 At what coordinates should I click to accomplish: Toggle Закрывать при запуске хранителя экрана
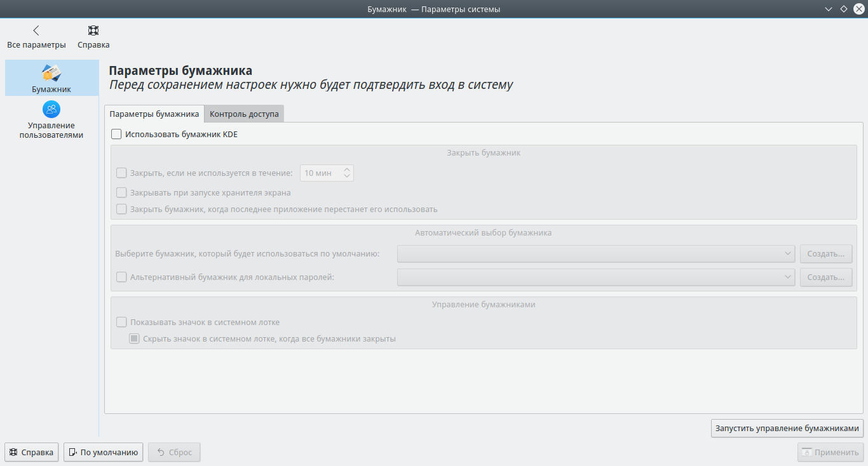121,192
